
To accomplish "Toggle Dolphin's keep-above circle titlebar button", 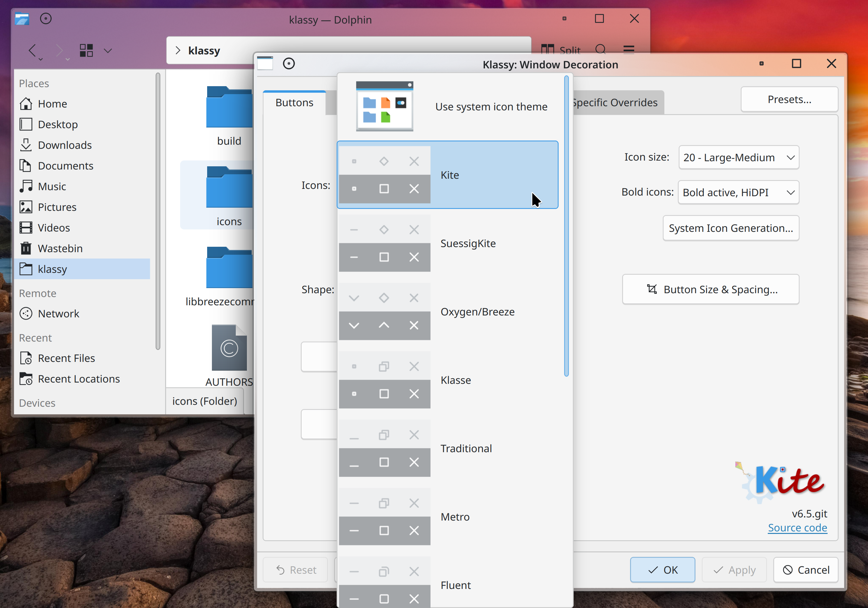I will click(46, 18).
